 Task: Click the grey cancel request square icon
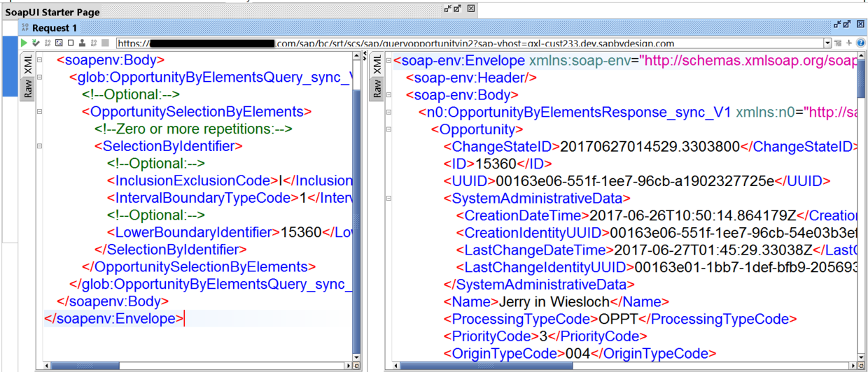click(105, 43)
